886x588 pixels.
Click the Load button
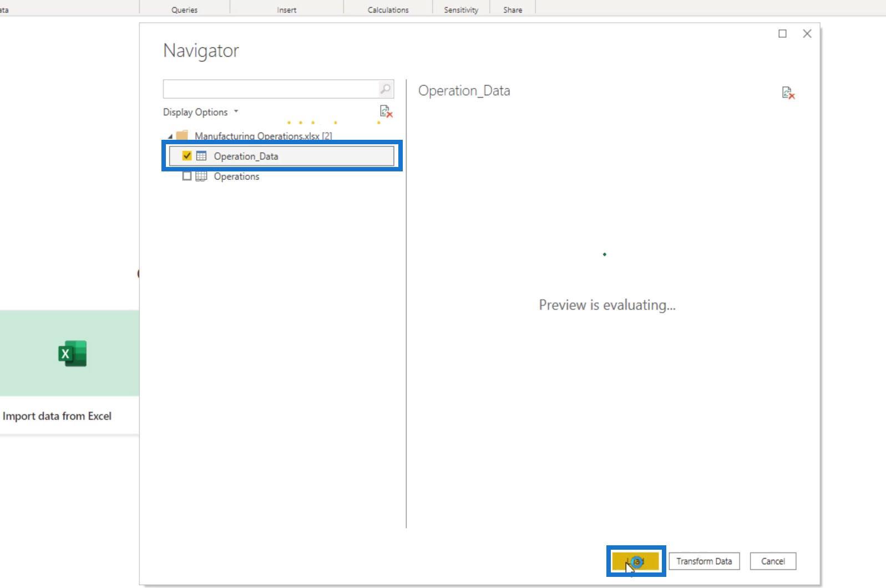(x=636, y=561)
